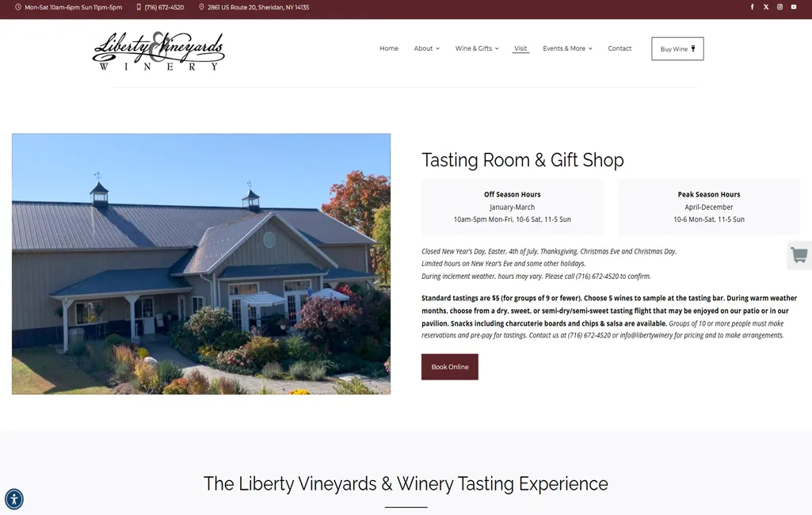Click the 2861 US Route 20 address link

[x=258, y=7]
